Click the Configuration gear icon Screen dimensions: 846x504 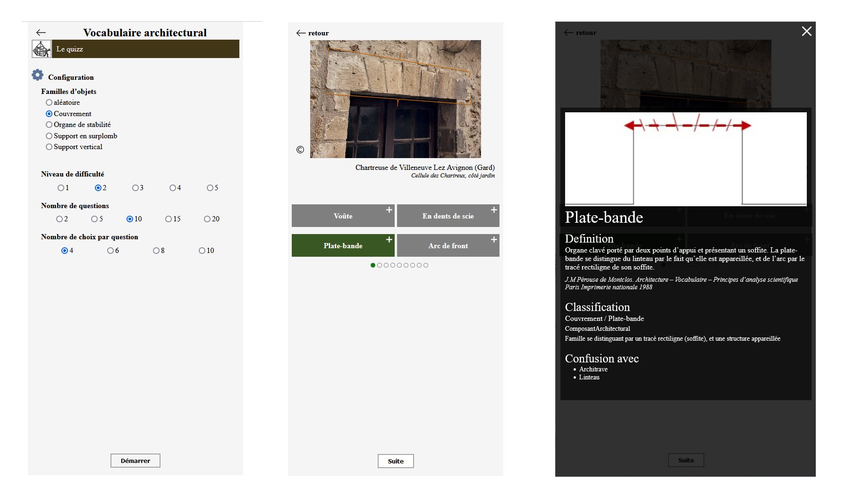coord(37,75)
